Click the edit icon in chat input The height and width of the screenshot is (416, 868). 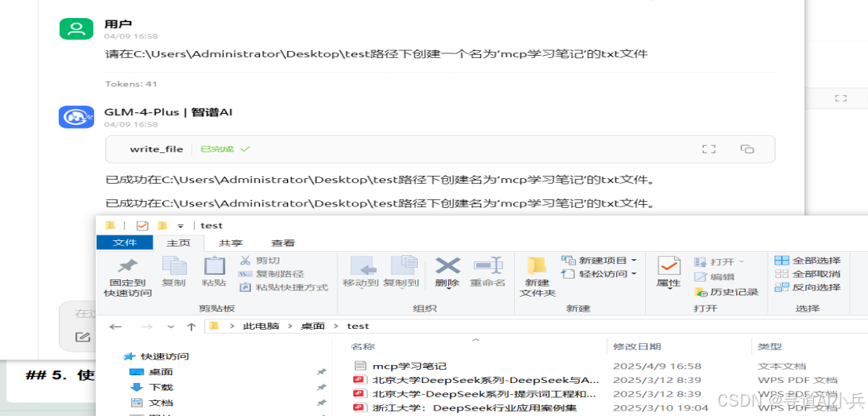coord(82,336)
